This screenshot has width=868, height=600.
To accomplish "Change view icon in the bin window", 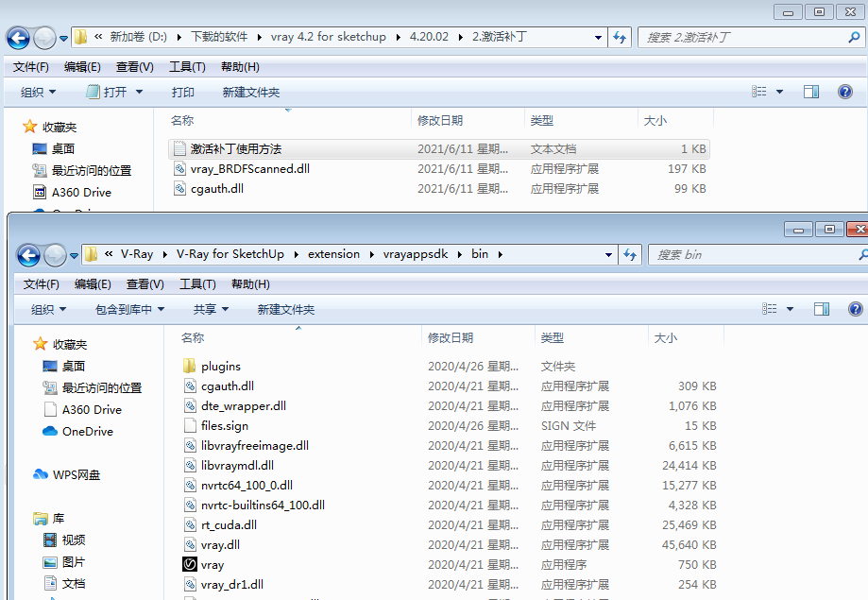I will 770,309.
